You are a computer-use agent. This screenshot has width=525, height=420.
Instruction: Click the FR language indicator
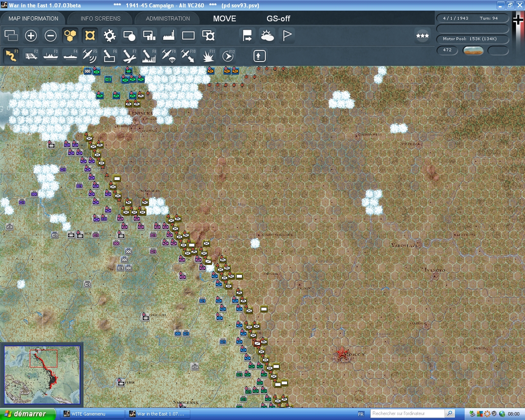(x=361, y=414)
